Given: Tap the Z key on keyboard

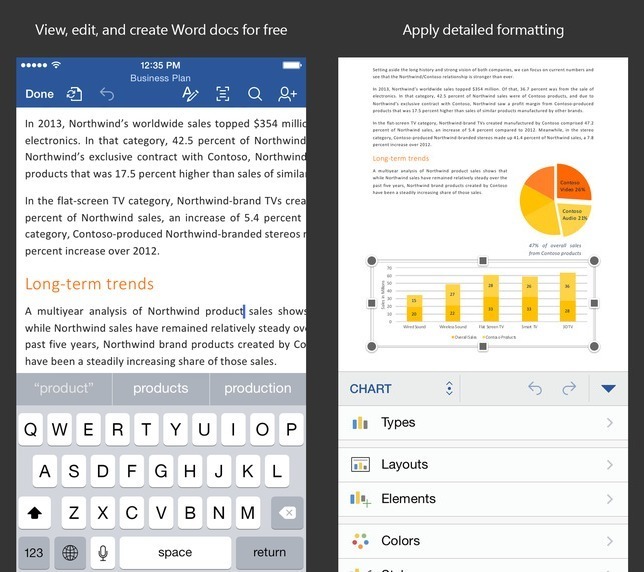Looking at the screenshot, I should tap(74, 512).
